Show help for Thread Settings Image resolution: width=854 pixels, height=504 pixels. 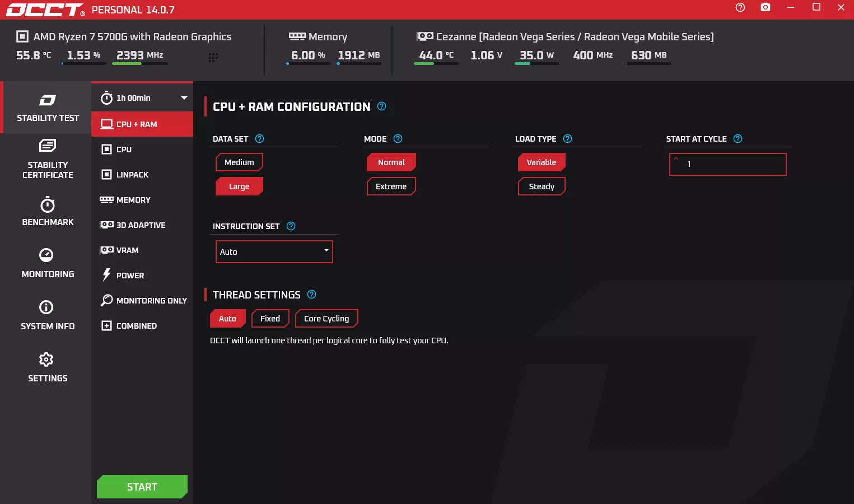pyautogui.click(x=312, y=295)
